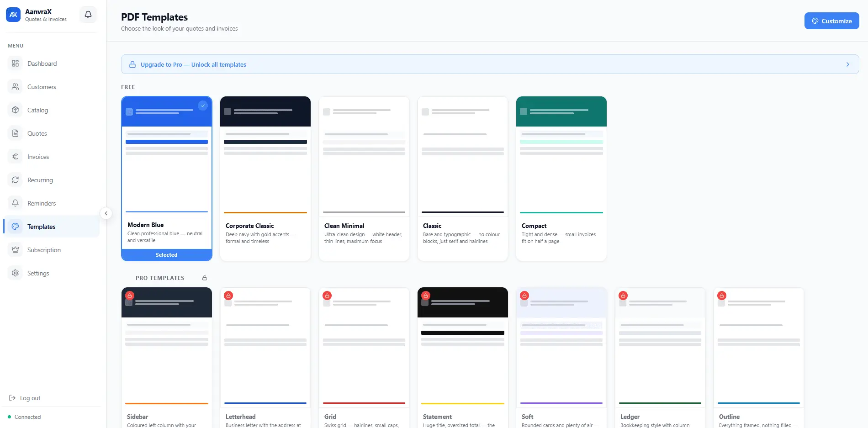Open Subscription page
Screen dimensions: 868x428
pos(51,250)
